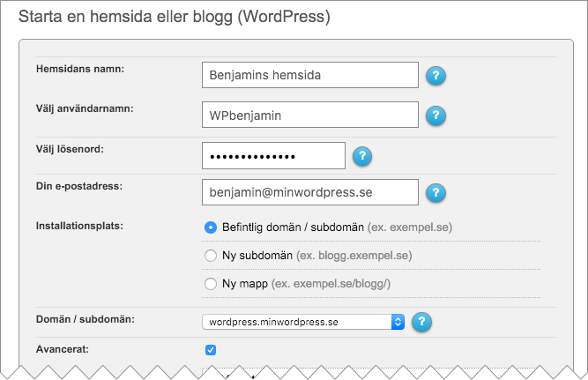Screen dimensions: 588x380
Task: Uncheck the Avancerat checkbox
Action: (211, 350)
